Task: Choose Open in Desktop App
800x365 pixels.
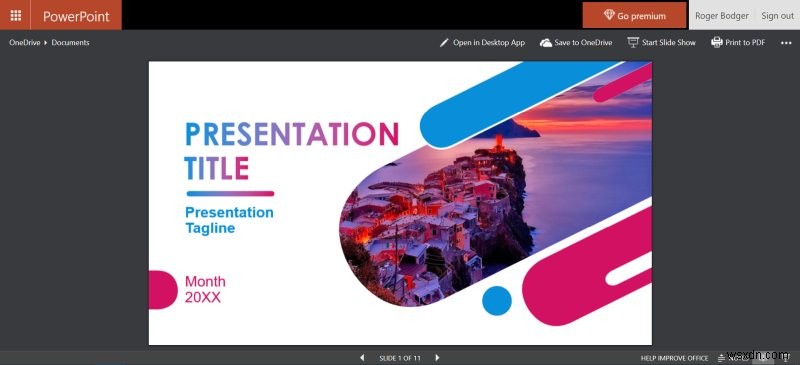Action: point(489,43)
